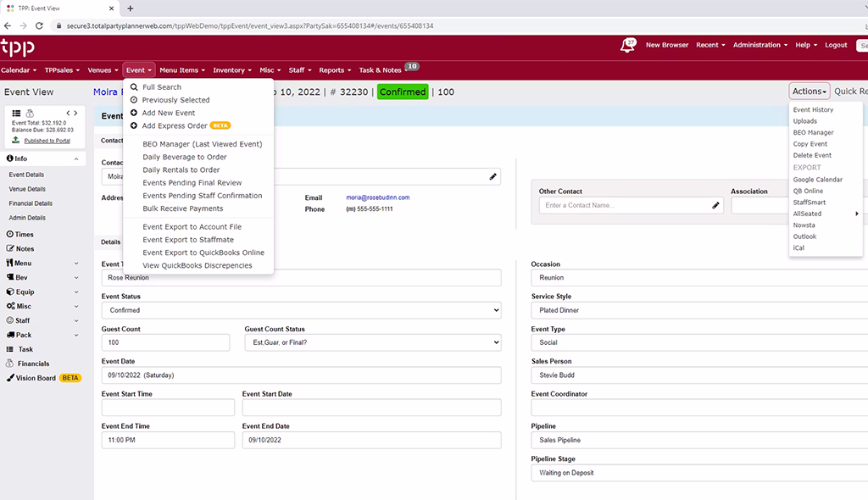Choose Copy Event in Actions menu
868x500 pixels.
[x=810, y=144]
